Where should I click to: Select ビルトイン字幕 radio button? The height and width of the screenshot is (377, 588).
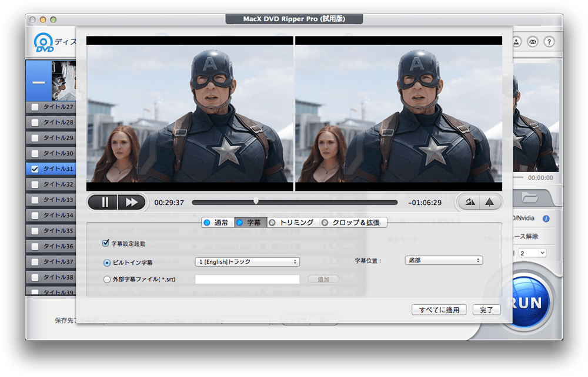107,263
